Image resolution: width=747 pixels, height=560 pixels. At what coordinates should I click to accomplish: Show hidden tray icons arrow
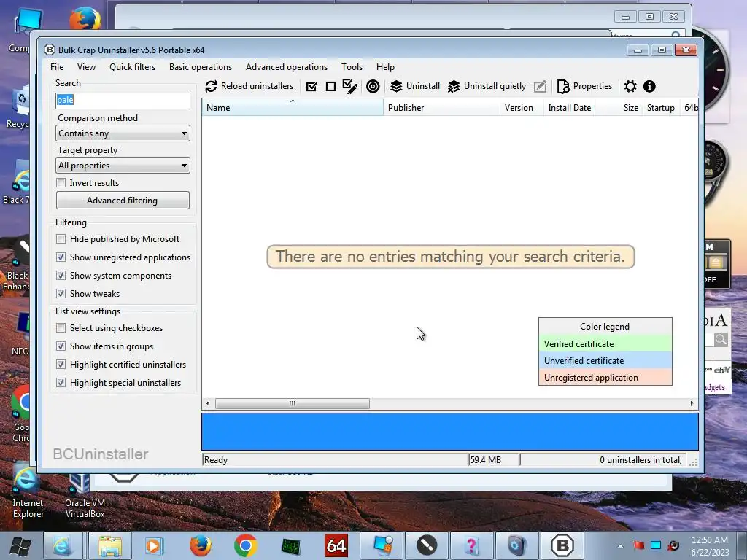tap(620, 546)
